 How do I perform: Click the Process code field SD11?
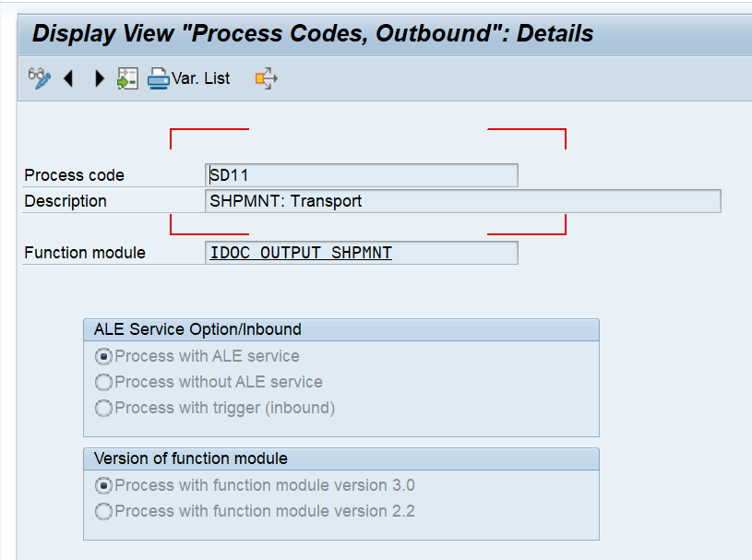(362, 175)
